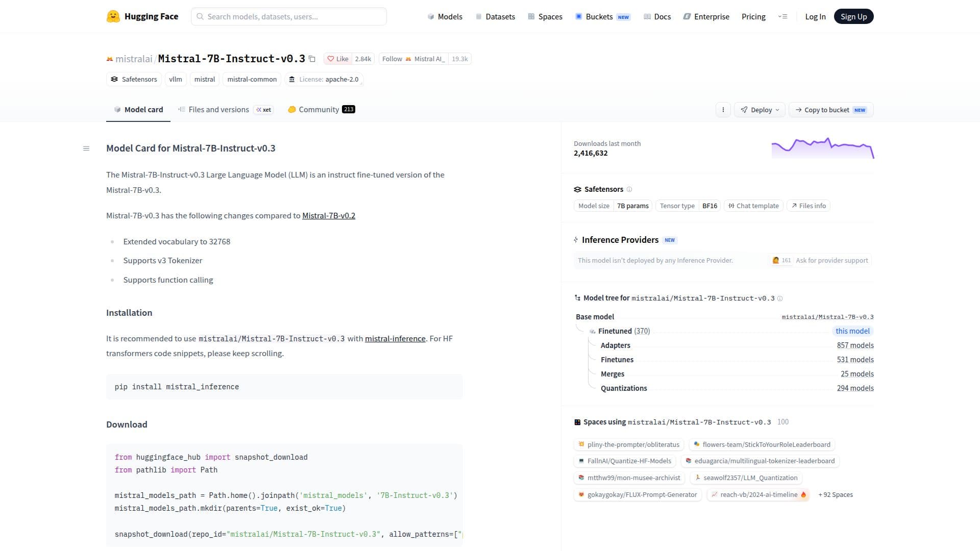
Task: Click the Sign Up button
Action: click(x=853, y=16)
